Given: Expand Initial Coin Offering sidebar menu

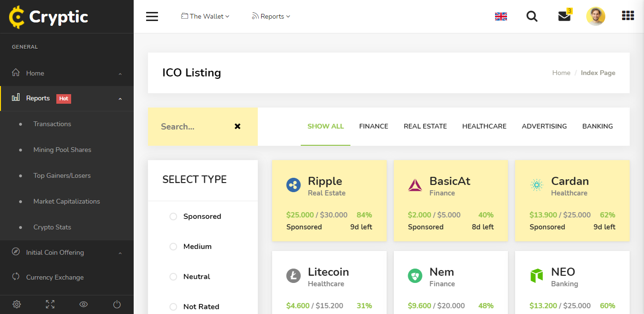Looking at the screenshot, I should click(55, 252).
